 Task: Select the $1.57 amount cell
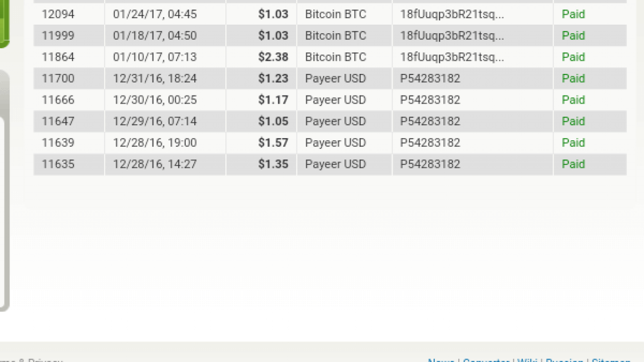(x=273, y=143)
